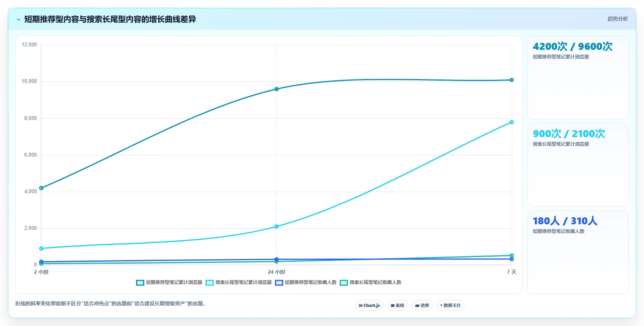This screenshot has height=326, width=644.
Task: Click the y-axis value 10,000
Action: click(29, 81)
